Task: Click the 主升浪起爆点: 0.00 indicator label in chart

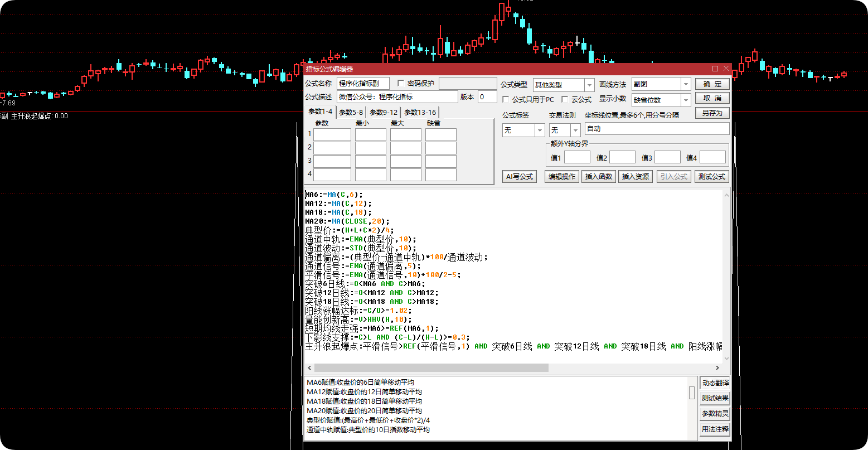Action: (40, 116)
